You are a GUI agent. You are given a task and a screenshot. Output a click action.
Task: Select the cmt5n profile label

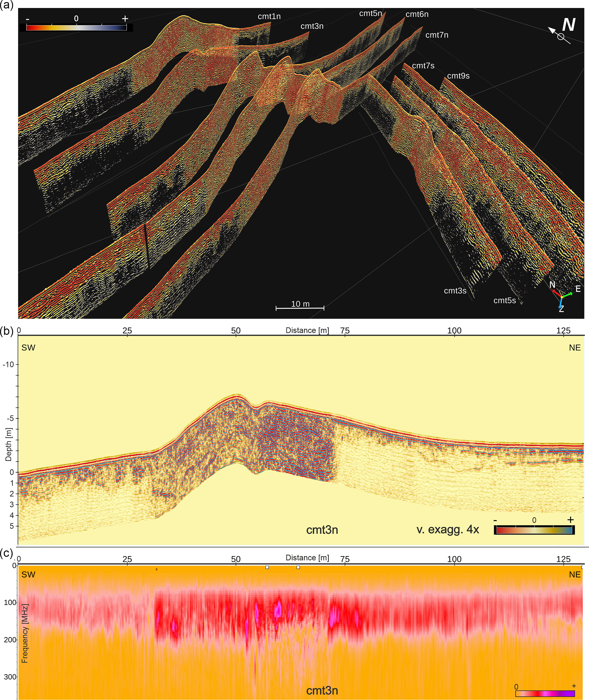(370, 13)
